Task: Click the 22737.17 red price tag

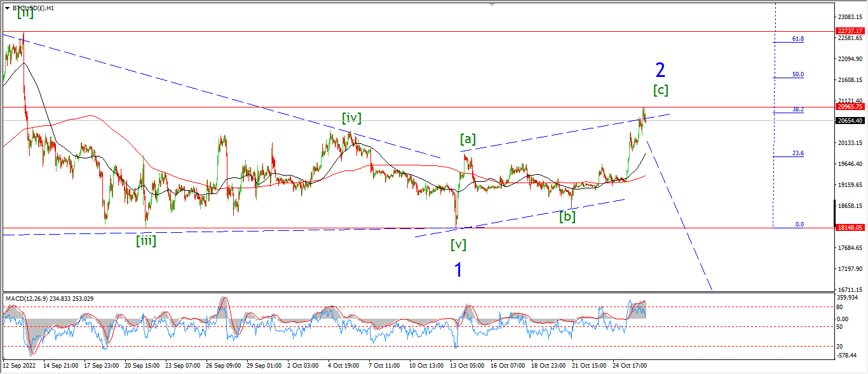Action: (850, 31)
